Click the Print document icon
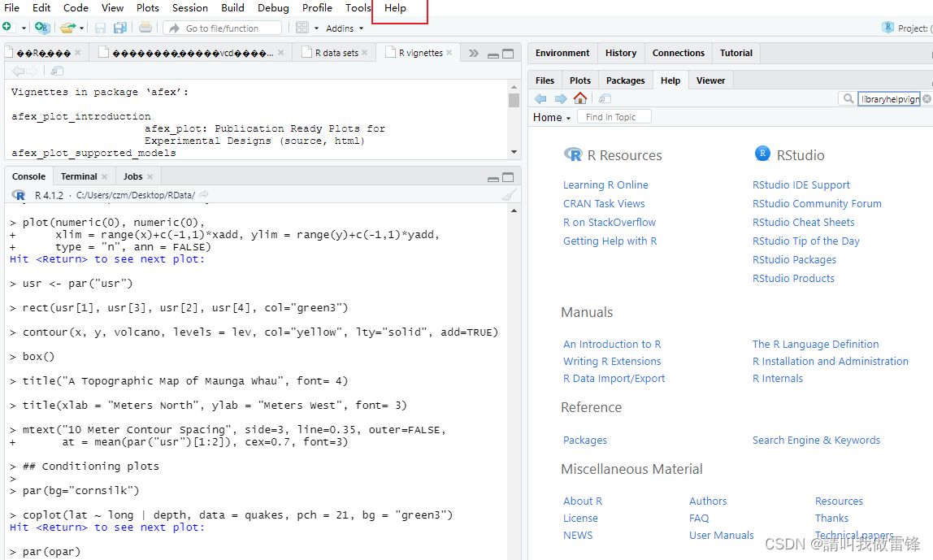Screen dimensions: 933x560 point(145,28)
